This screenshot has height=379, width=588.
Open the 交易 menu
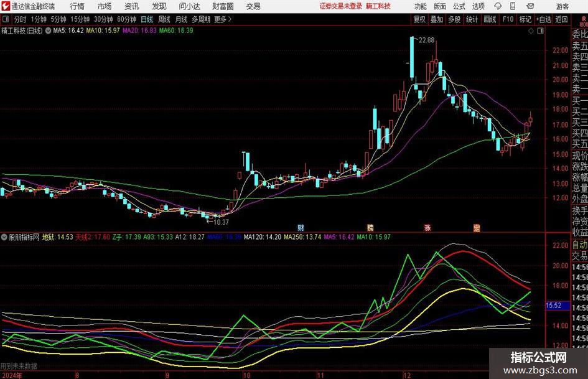253,6
